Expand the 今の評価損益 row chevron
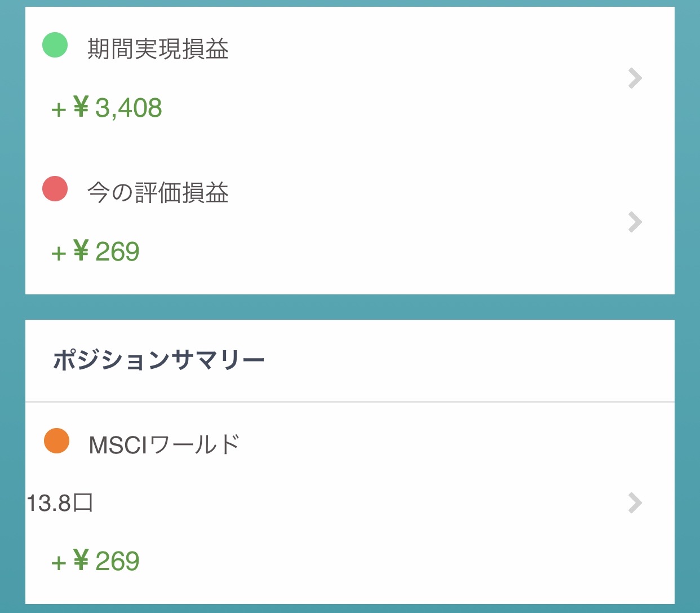700x613 pixels. [635, 222]
